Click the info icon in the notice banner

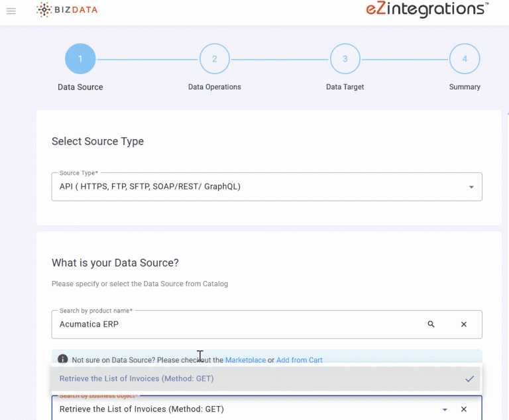point(63,359)
